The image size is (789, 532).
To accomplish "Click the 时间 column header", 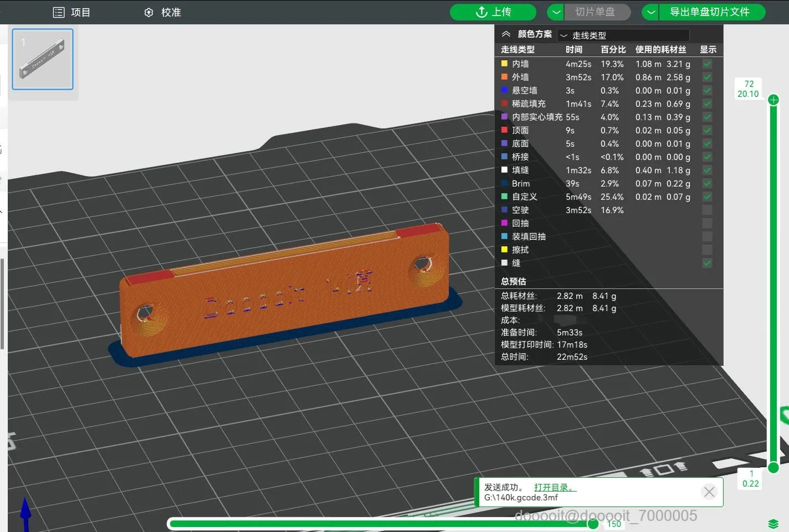I will 574,50.
